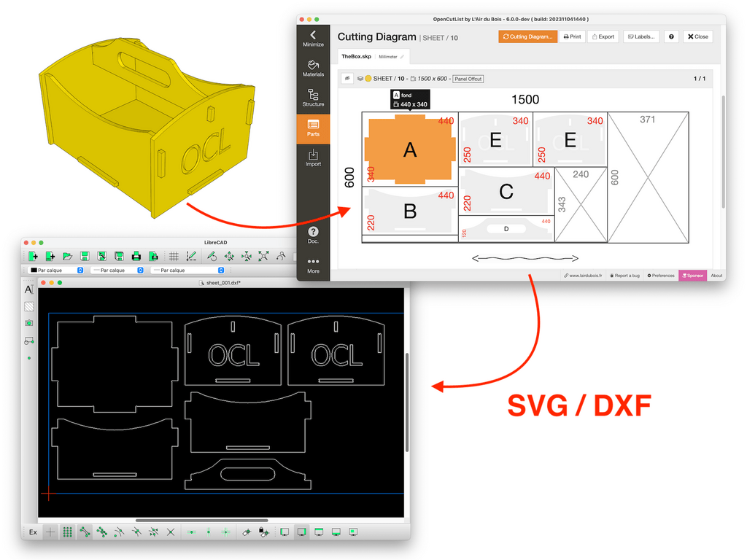Image resolution: width=747 pixels, height=560 pixels.
Task: Toggle Snap on Endpoints icon
Action: [x=85, y=532]
